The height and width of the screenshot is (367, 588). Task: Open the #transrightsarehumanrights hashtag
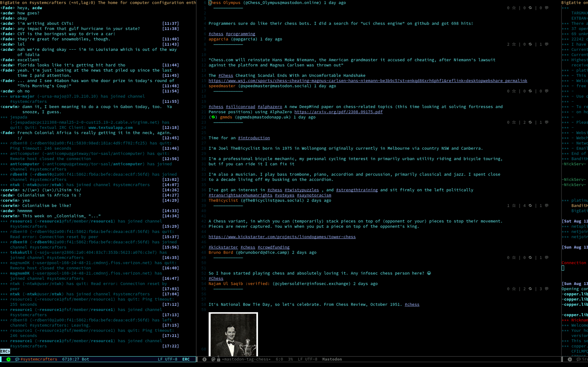point(240,195)
